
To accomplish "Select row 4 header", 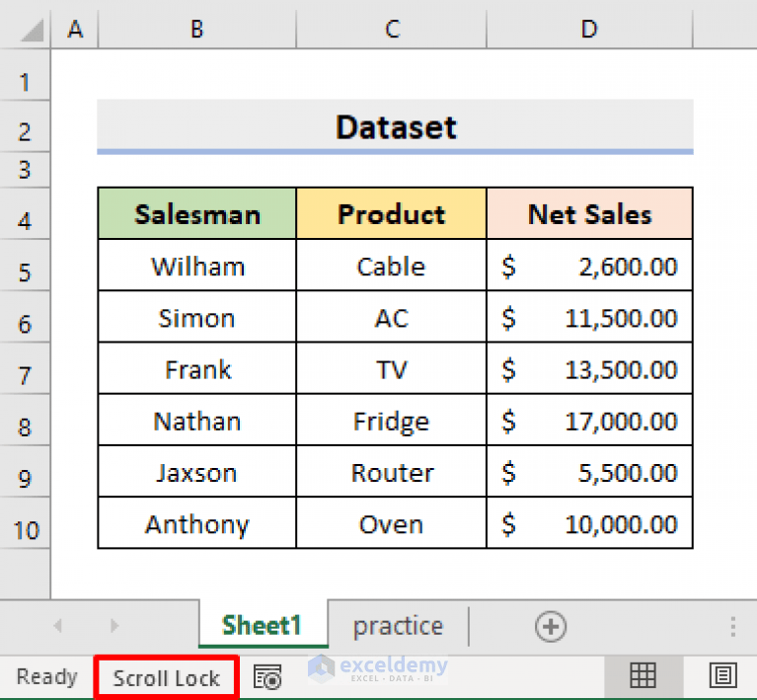I will tap(25, 214).
